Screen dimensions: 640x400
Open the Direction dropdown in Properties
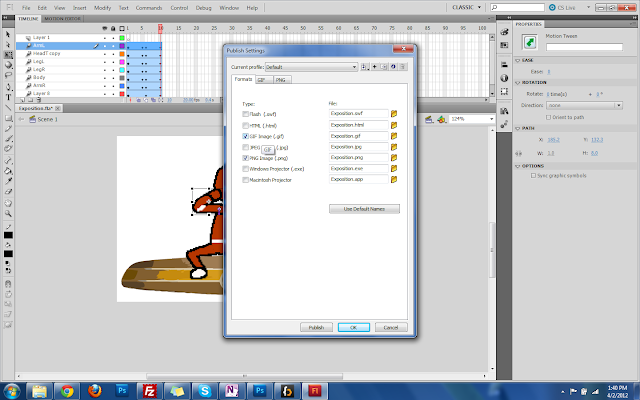click(x=584, y=105)
